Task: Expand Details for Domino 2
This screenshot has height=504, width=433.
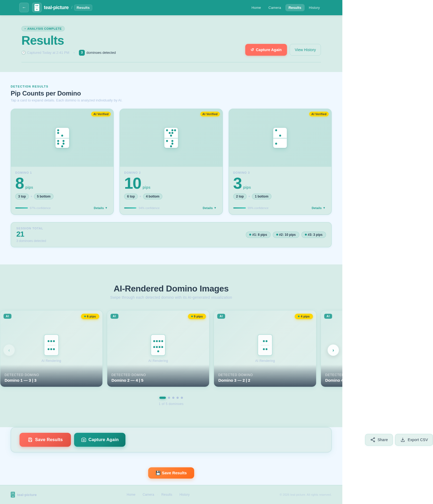Action: click(209, 208)
